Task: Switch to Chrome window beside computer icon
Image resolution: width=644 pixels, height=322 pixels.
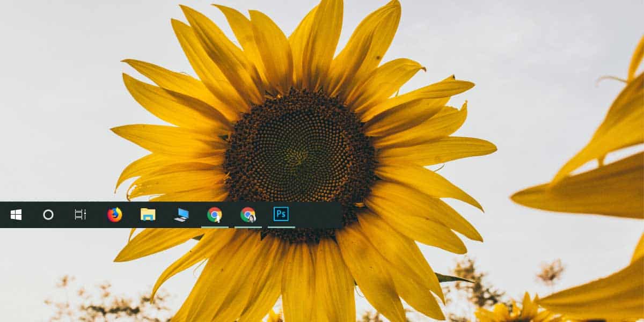Action: pos(215,215)
